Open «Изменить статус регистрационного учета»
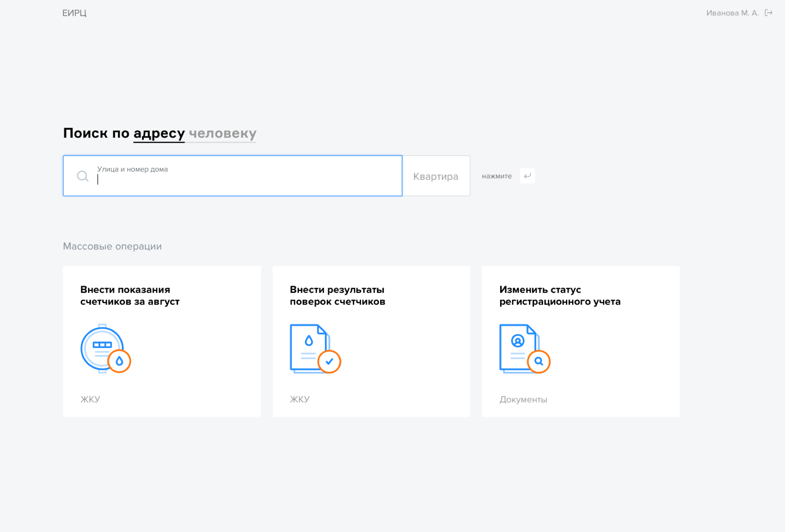The height and width of the screenshot is (532, 785). (x=581, y=342)
